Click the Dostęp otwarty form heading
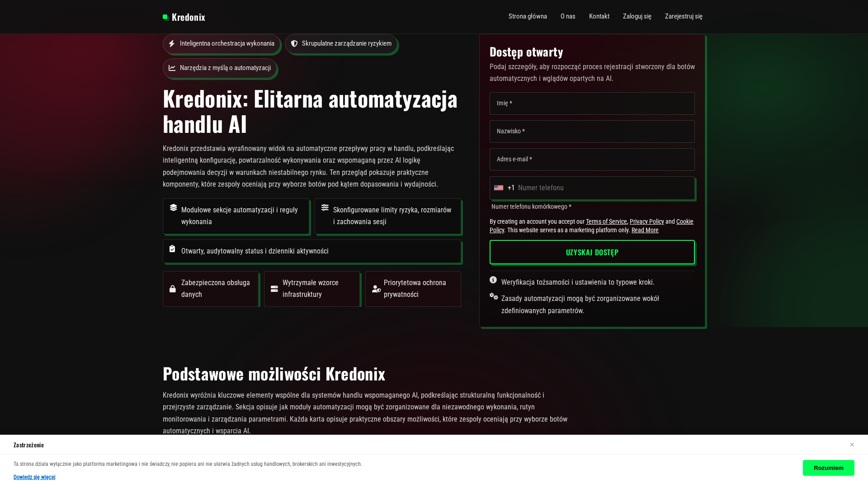 pyautogui.click(x=526, y=52)
